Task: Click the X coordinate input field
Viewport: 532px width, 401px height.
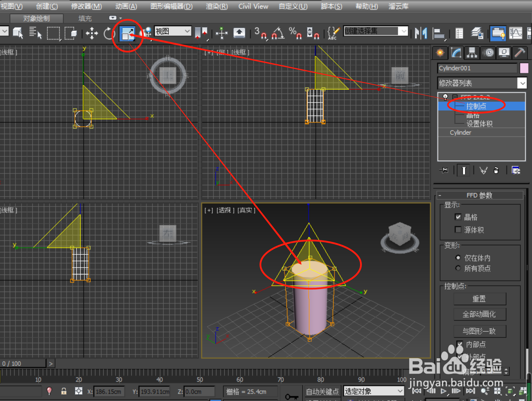Action: click(109, 391)
